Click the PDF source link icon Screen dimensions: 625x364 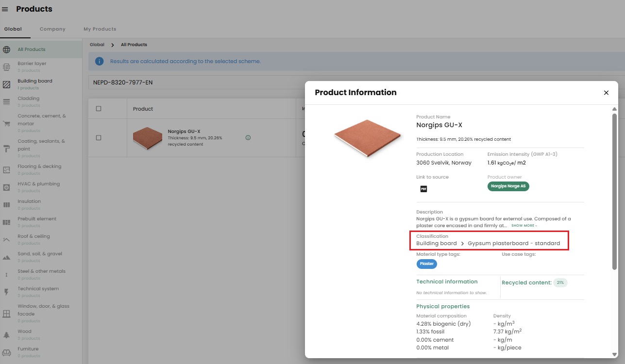[423, 189]
